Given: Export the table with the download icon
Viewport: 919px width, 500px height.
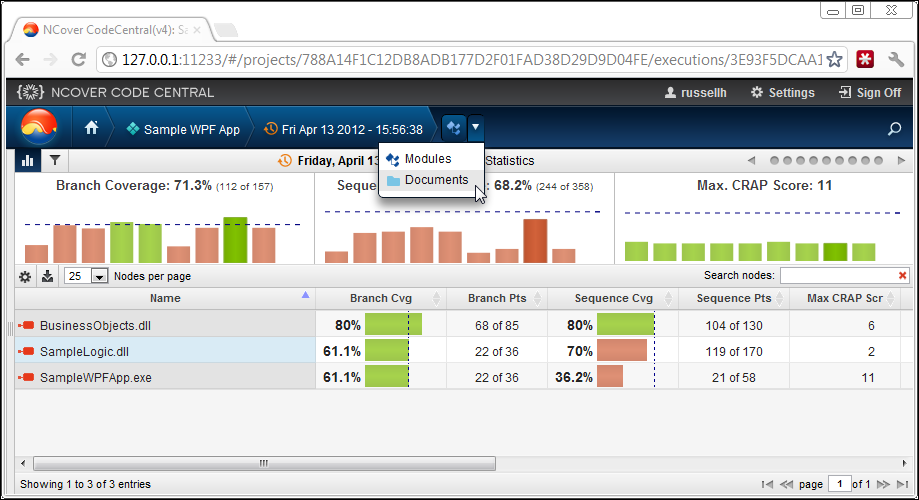Looking at the screenshot, I should [x=47, y=276].
